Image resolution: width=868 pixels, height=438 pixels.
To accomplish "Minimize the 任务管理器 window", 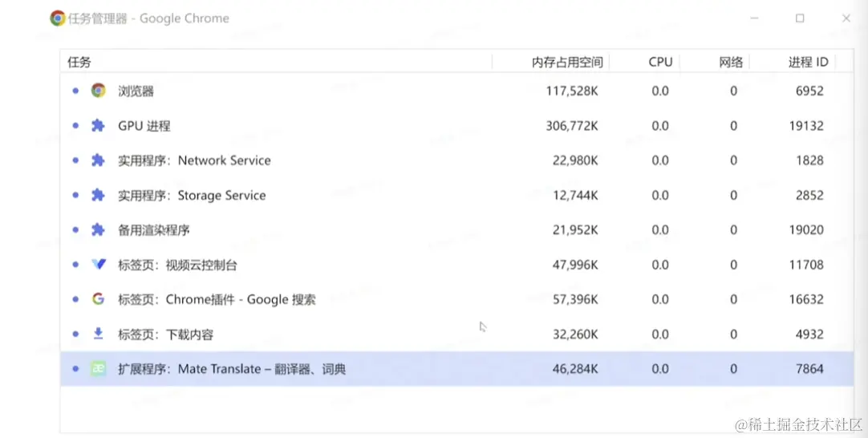I will (754, 18).
